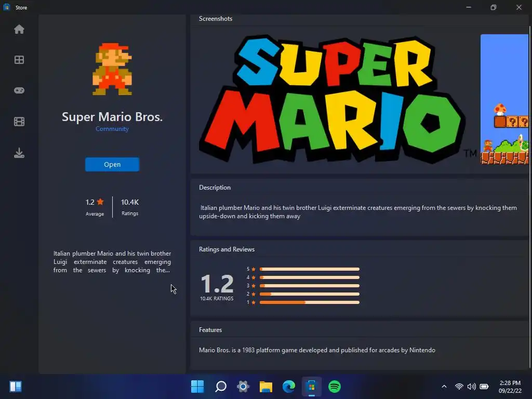
Task: Minimize the Store window
Action: point(469,7)
